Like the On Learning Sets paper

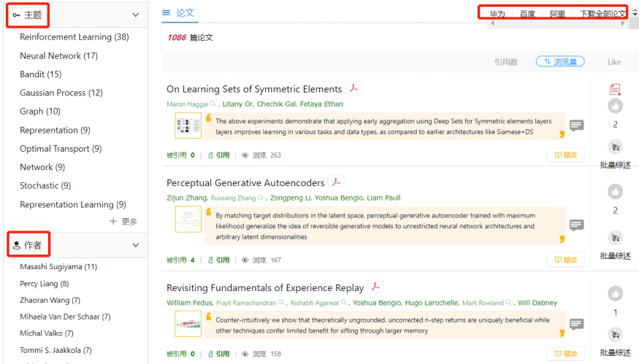tap(615, 107)
